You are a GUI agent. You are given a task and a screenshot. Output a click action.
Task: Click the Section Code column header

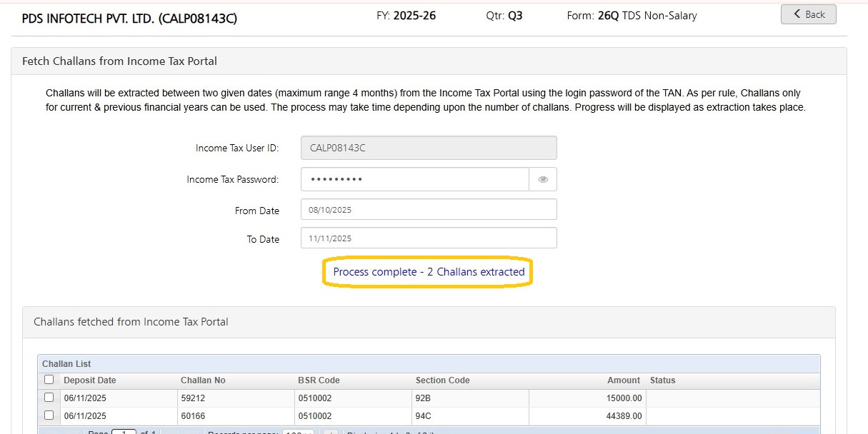tap(442, 380)
